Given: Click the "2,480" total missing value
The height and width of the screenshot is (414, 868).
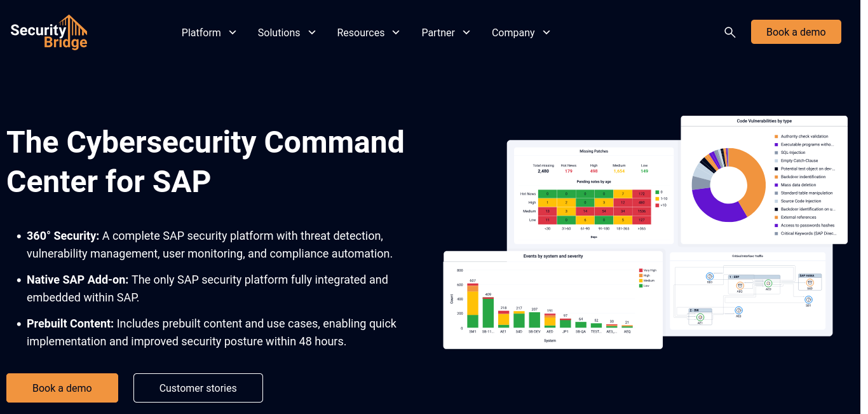Looking at the screenshot, I should 543,171.
